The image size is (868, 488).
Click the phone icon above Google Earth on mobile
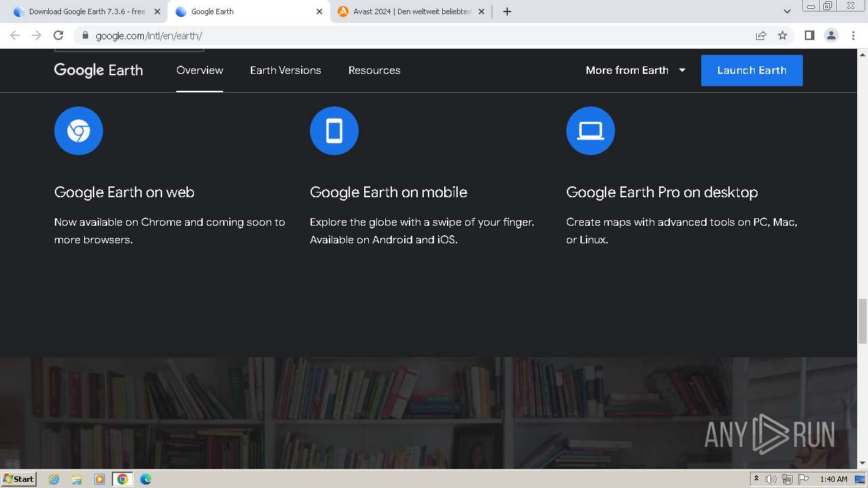click(x=334, y=131)
